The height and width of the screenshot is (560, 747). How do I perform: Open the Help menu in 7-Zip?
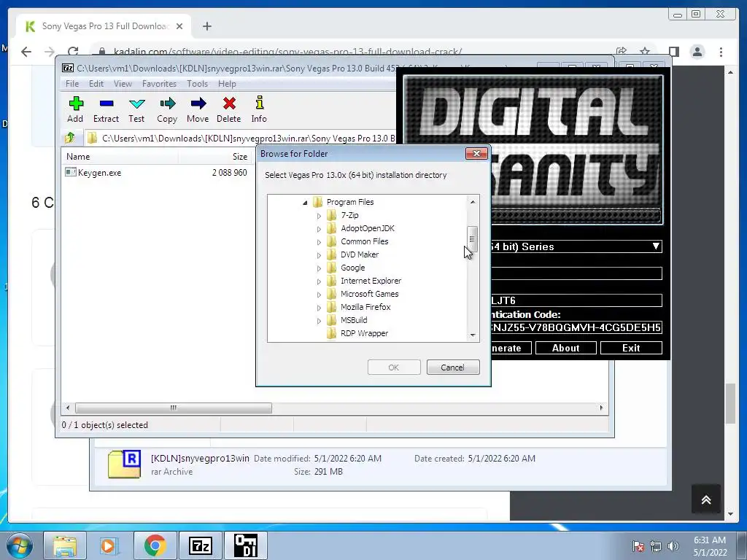pyautogui.click(x=227, y=84)
